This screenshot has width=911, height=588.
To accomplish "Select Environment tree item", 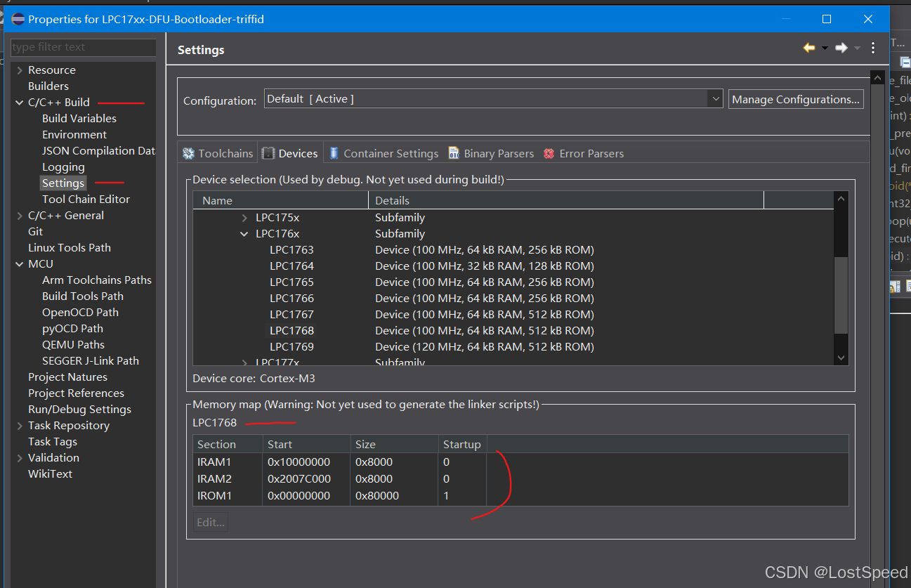I will [x=74, y=135].
